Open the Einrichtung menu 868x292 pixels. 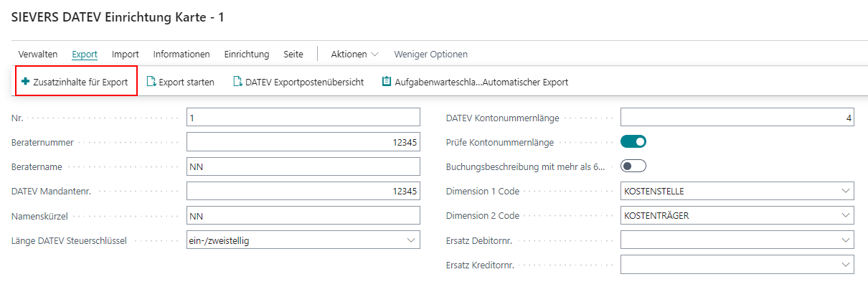click(246, 54)
